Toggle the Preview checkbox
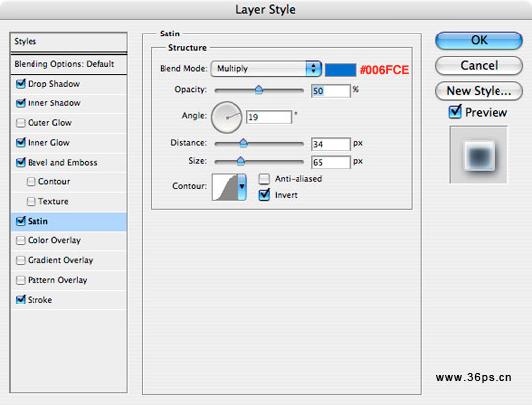532x405 pixels. pyautogui.click(x=455, y=112)
